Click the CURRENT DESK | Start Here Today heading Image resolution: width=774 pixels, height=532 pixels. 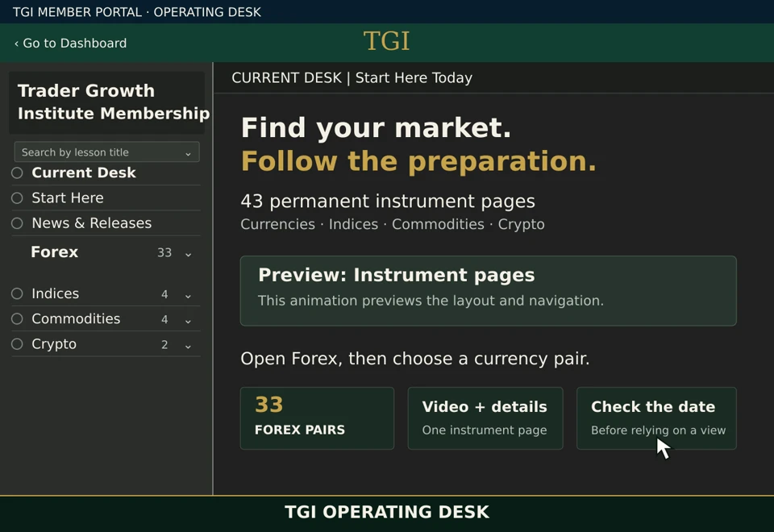click(352, 78)
